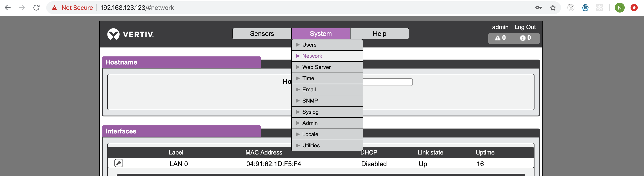Viewport: 644px width, 176px height.
Task: Select Web Server from System menu
Action: [316, 67]
